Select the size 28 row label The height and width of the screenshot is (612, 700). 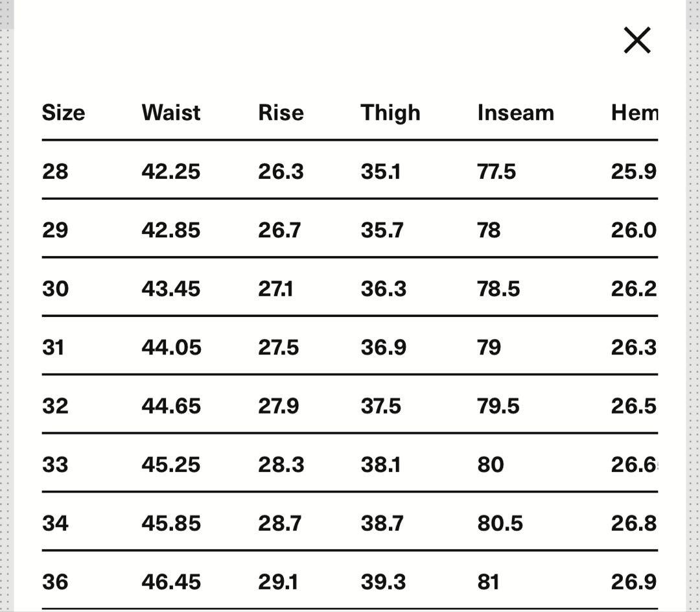tap(55, 172)
